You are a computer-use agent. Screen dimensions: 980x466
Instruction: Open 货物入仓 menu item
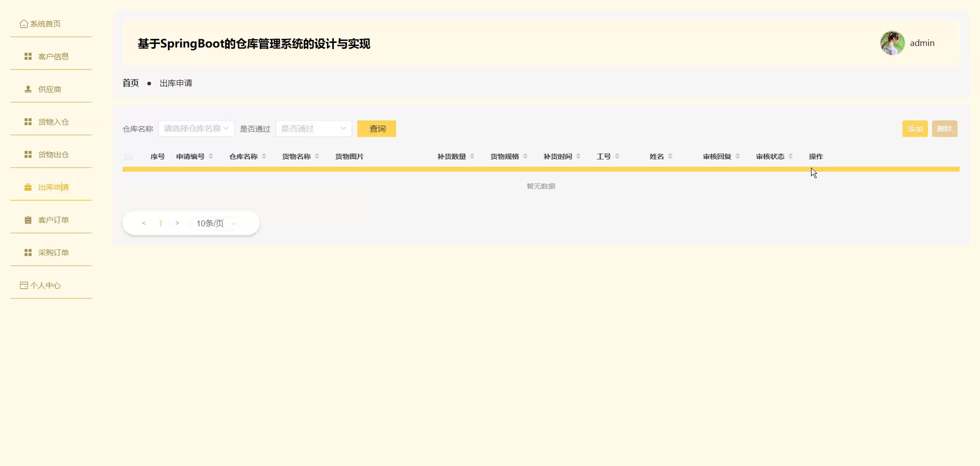[51, 122]
